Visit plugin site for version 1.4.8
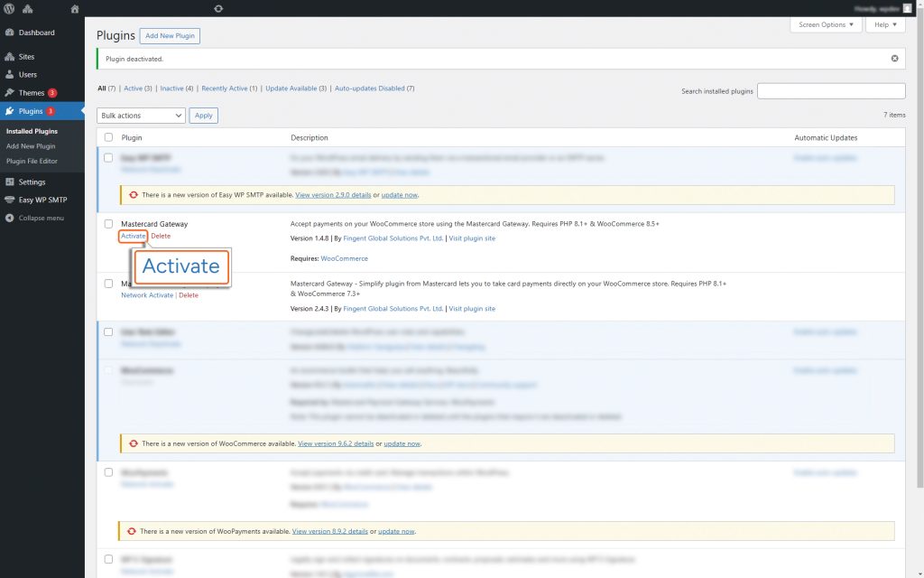This screenshot has height=578, width=924. [472, 238]
